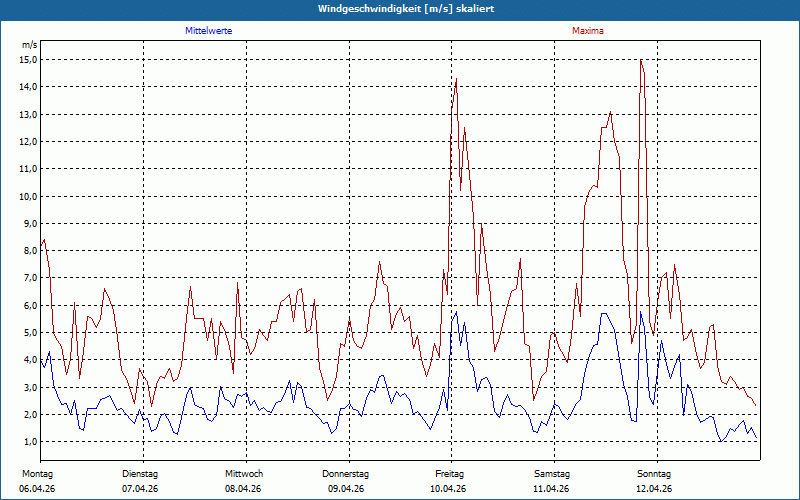Click the 15,0 y-axis value
This screenshot has width=800, height=500.
pos(29,60)
